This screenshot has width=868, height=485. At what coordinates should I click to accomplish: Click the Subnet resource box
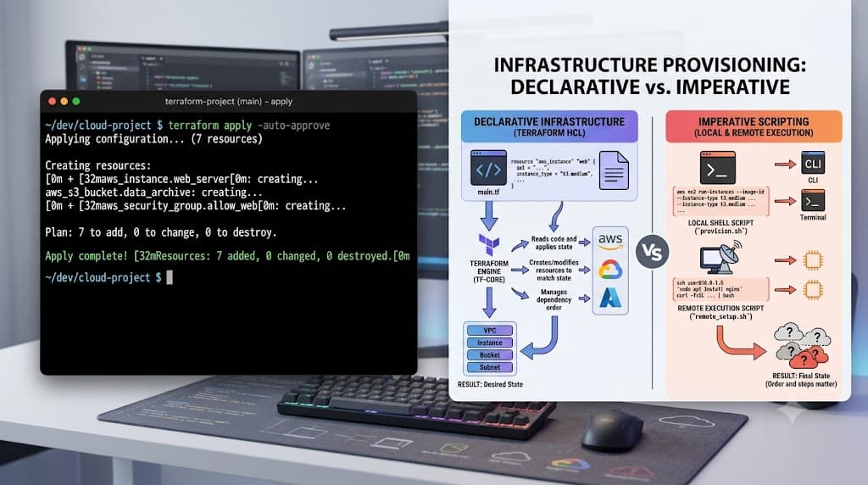tap(490, 367)
